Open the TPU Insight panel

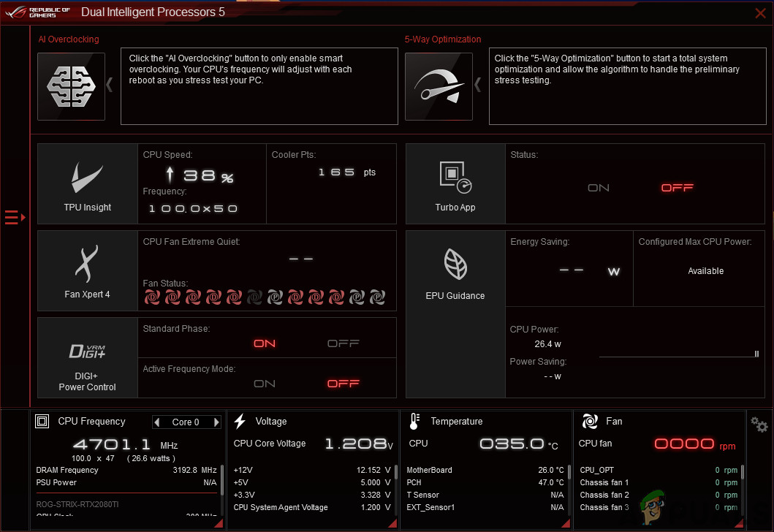pyautogui.click(x=88, y=183)
